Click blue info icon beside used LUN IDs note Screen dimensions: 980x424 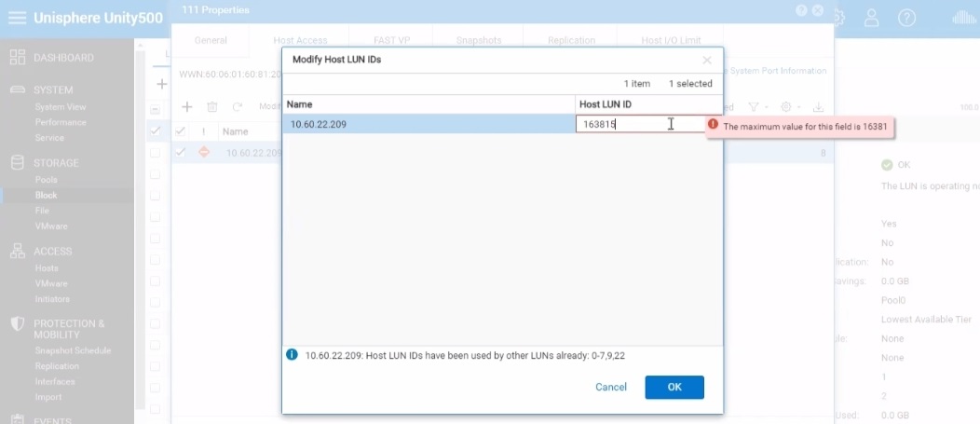[x=292, y=355]
